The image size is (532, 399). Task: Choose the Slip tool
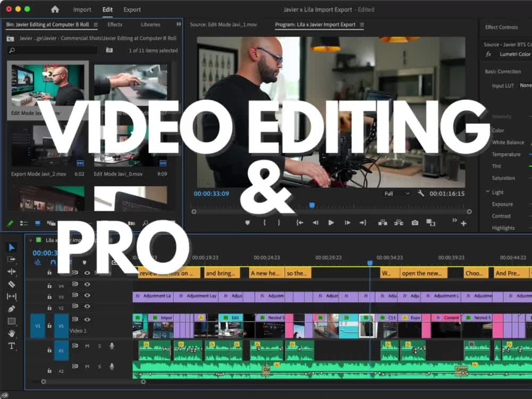[x=12, y=296]
